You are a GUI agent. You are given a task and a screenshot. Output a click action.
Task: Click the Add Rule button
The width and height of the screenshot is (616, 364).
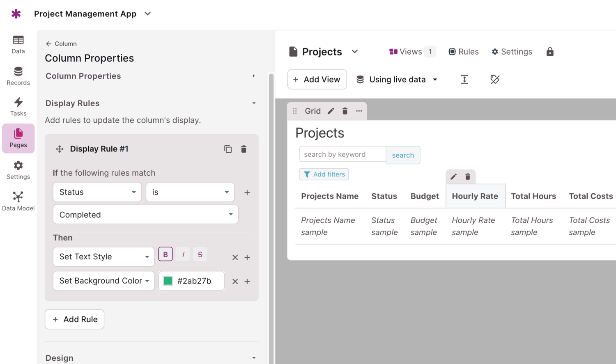pyautogui.click(x=74, y=319)
